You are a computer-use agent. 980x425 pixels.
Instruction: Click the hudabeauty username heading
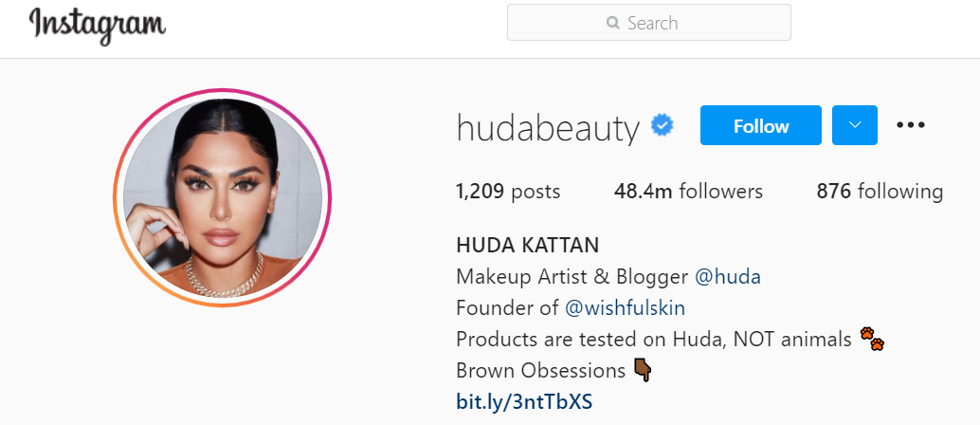[548, 127]
